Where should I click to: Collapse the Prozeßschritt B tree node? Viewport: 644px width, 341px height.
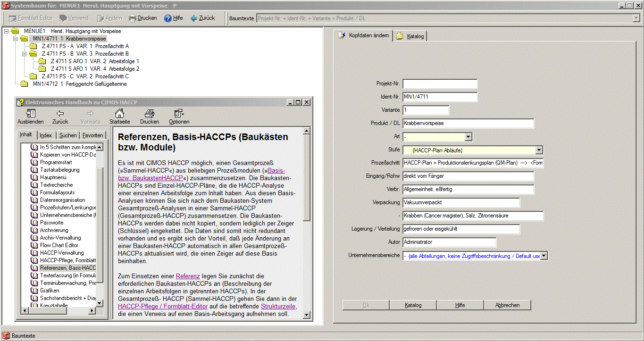coord(24,54)
